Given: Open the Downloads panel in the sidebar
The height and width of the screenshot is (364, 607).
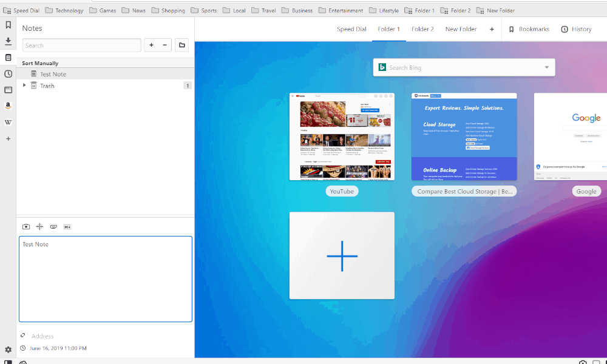Looking at the screenshot, I should click(x=8, y=41).
